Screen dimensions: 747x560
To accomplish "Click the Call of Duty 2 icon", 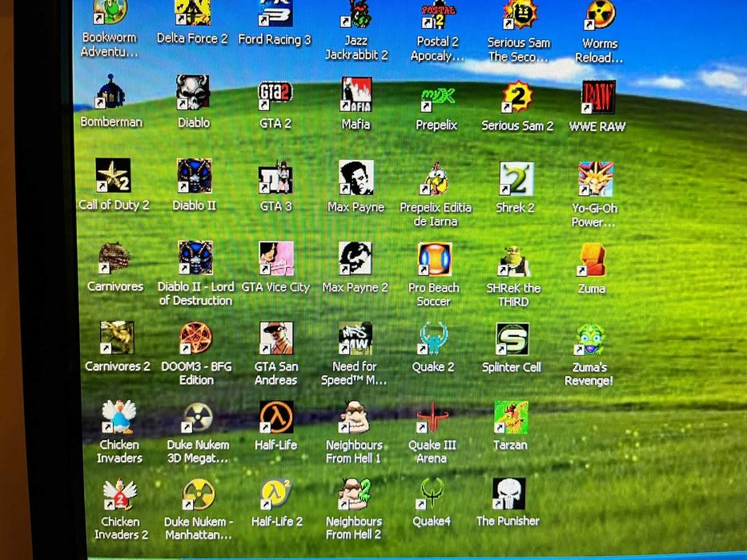I will 113,175.
